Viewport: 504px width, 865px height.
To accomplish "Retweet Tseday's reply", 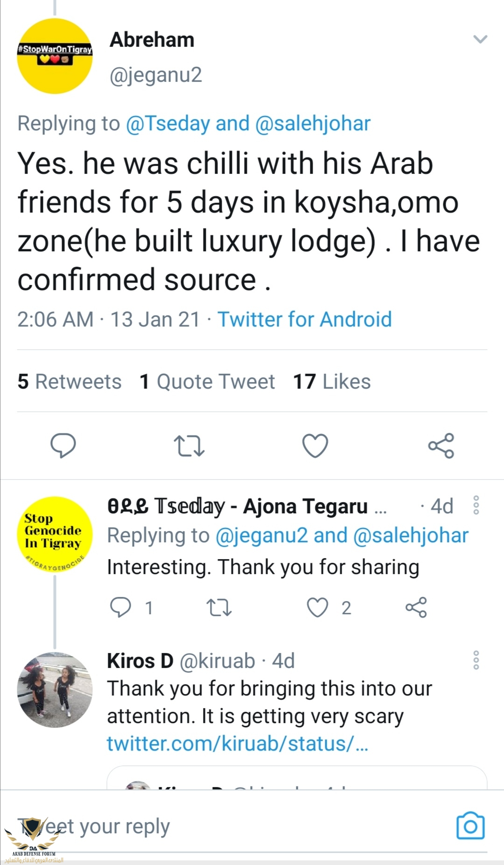I will click(x=219, y=607).
